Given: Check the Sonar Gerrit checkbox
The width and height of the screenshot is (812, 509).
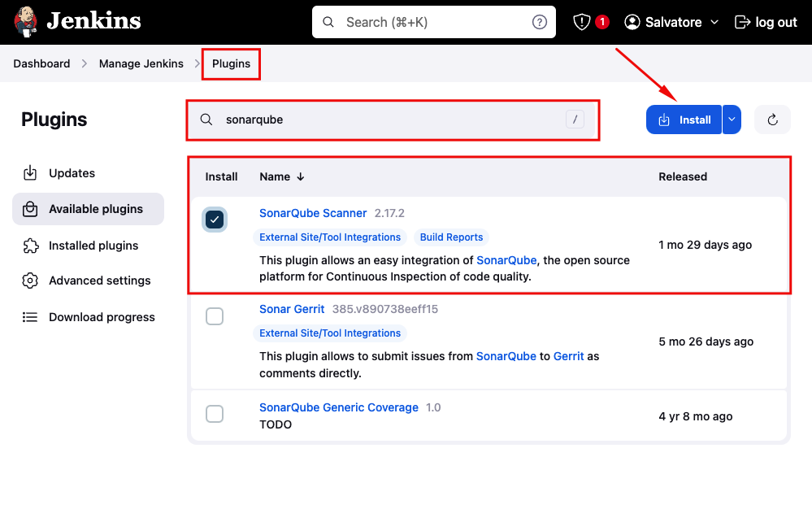Looking at the screenshot, I should [215, 315].
